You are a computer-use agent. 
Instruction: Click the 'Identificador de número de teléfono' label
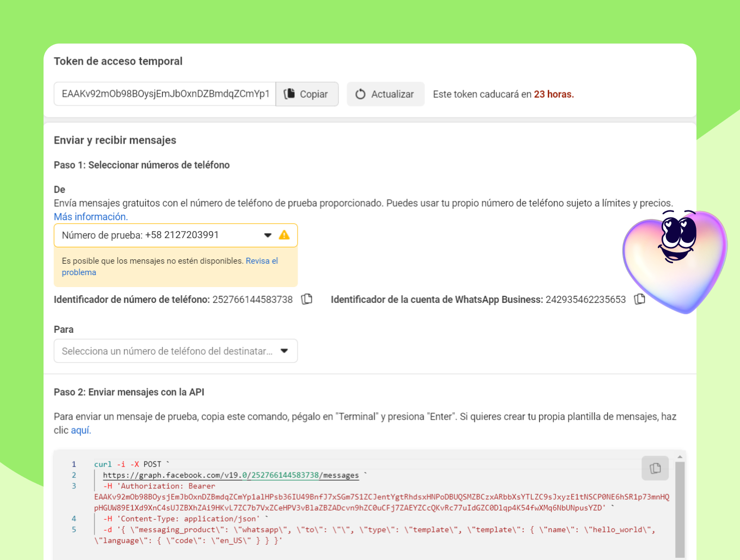[132, 300]
